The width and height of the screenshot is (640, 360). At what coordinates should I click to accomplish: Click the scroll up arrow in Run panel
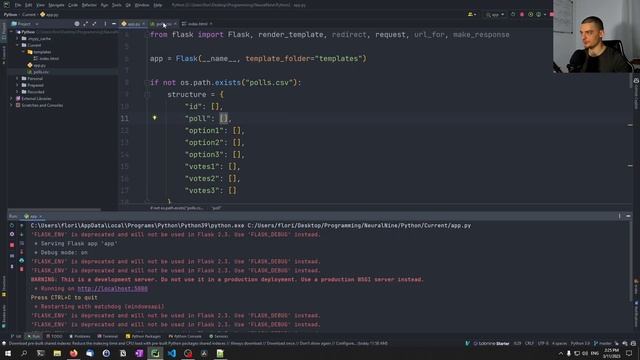click(22, 225)
